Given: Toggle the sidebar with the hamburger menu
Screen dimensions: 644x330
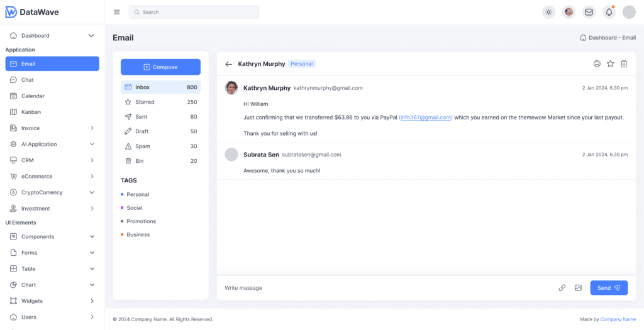Looking at the screenshot, I should (x=116, y=12).
